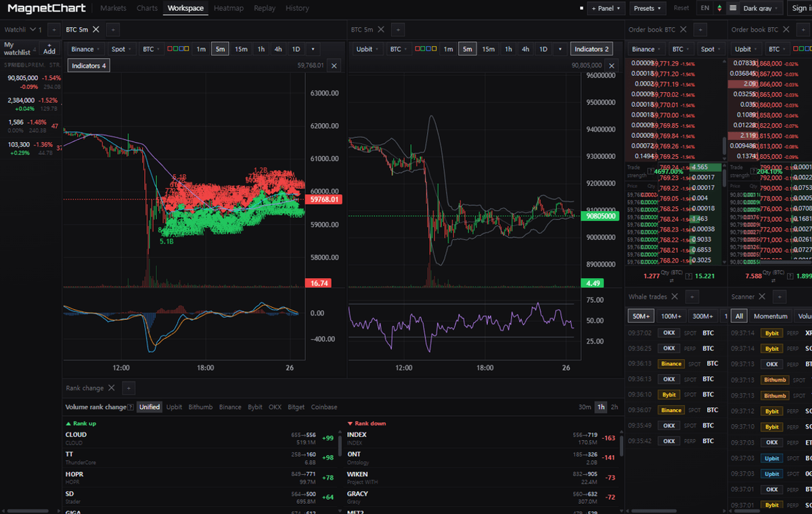
Task: Add tab beside Rank change panel
Action: (x=129, y=388)
